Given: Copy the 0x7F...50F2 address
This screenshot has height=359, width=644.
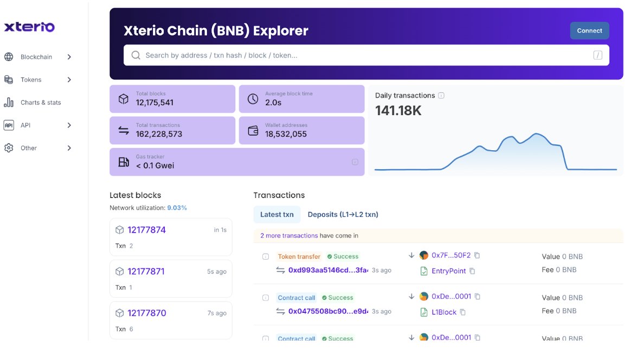Looking at the screenshot, I should click(478, 255).
